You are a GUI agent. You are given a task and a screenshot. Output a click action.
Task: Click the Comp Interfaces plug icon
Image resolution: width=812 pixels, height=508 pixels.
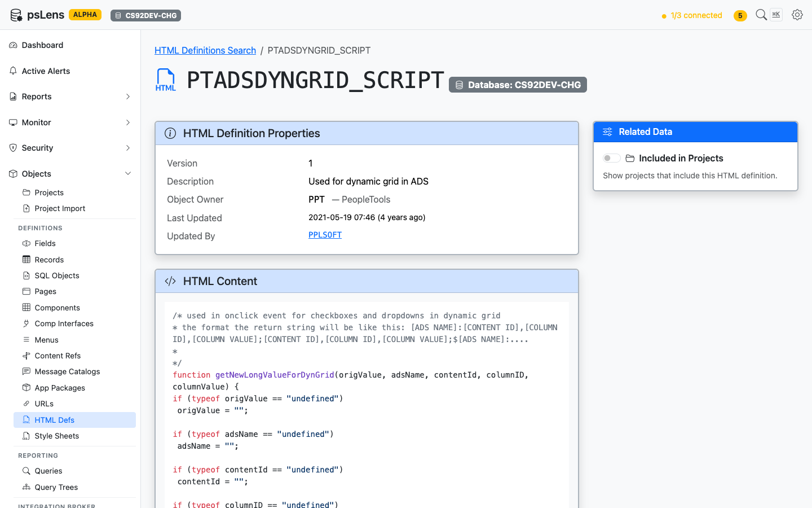(26, 323)
